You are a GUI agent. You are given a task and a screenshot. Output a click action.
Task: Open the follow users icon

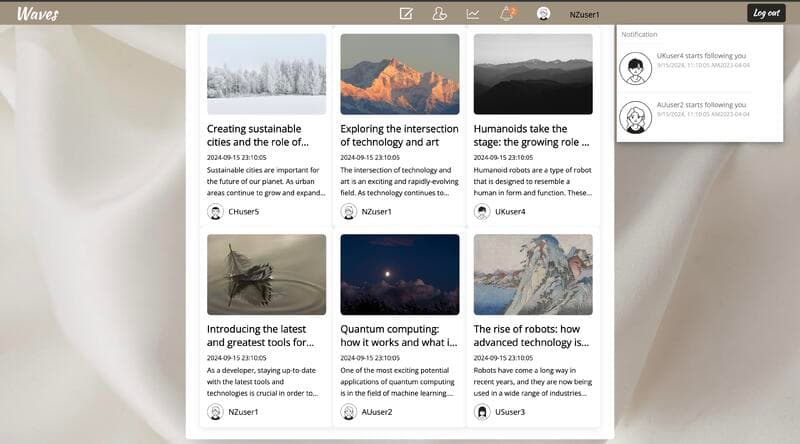tap(439, 14)
